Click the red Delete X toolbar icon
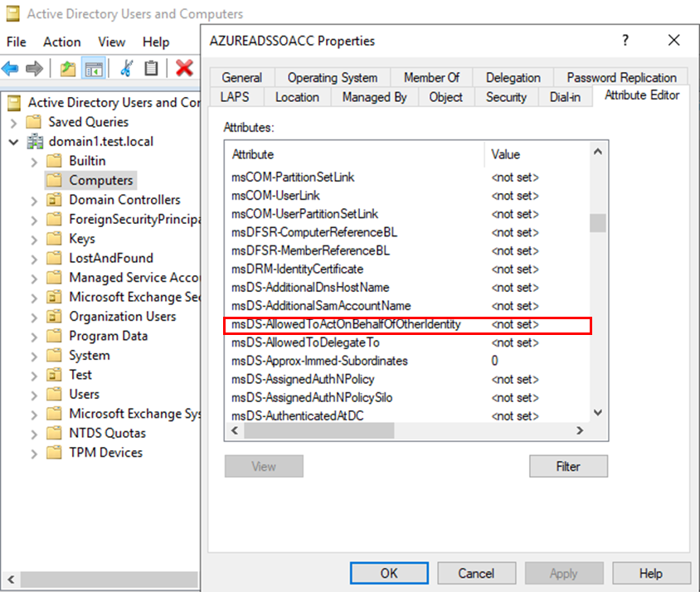 click(x=184, y=68)
